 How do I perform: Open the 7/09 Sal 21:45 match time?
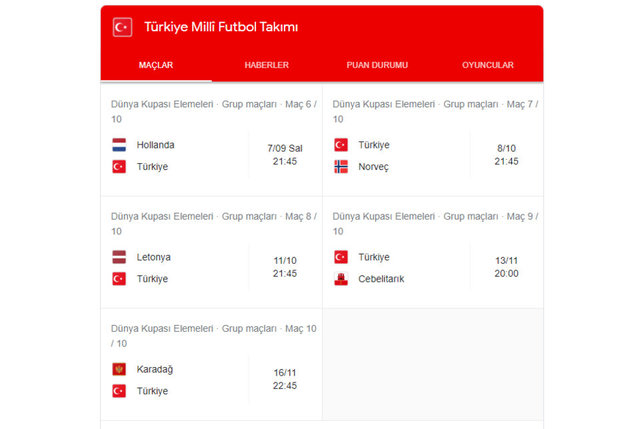point(285,154)
